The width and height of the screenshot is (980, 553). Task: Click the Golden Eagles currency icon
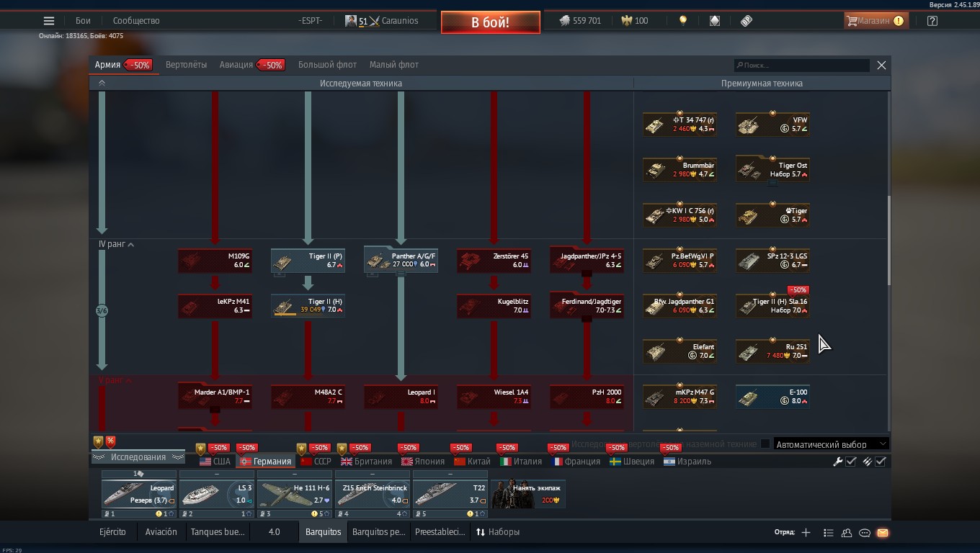(625, 21)
